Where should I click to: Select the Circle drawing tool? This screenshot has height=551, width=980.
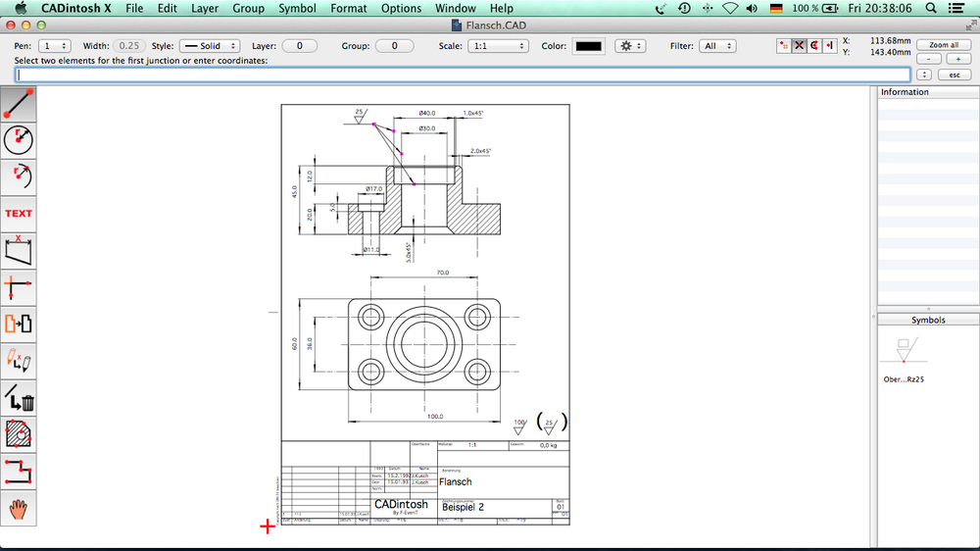pos(18,140)
